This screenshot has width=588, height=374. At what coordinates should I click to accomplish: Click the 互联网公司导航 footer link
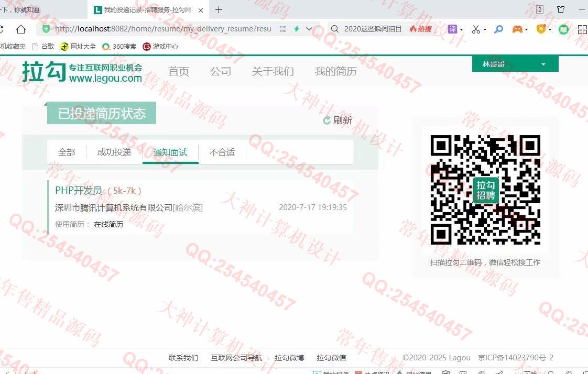[236, 358]
